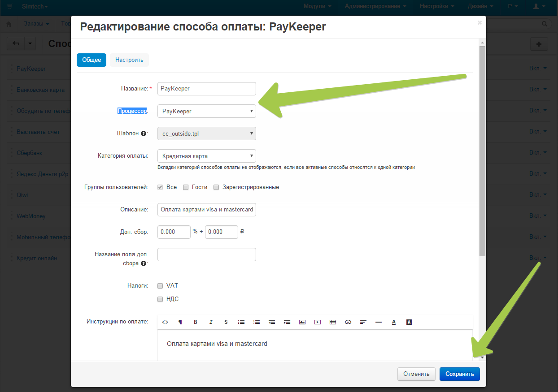
Task: Toggle bold formatting in instructions editor
Action: click(196, 322)
